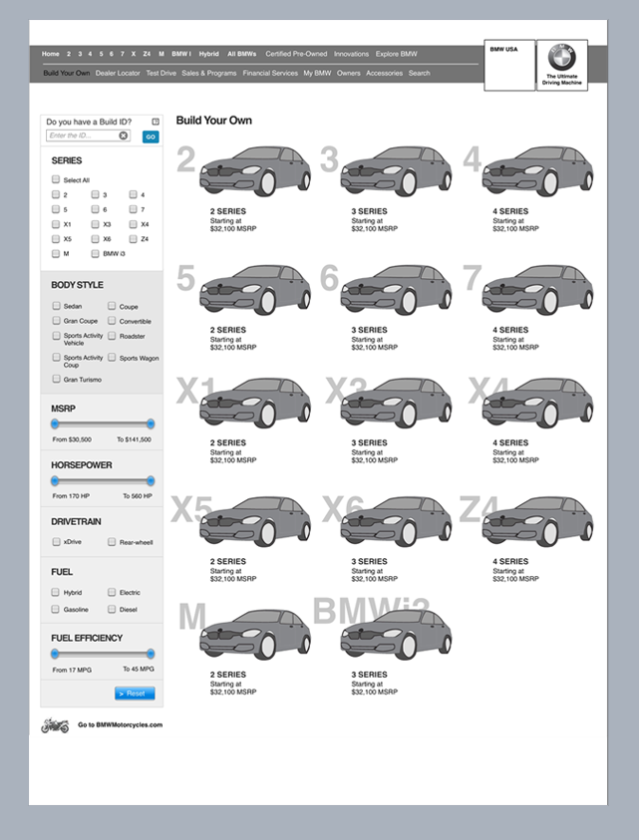Tick the Diesel fuel checkbox

click(112, 609)
